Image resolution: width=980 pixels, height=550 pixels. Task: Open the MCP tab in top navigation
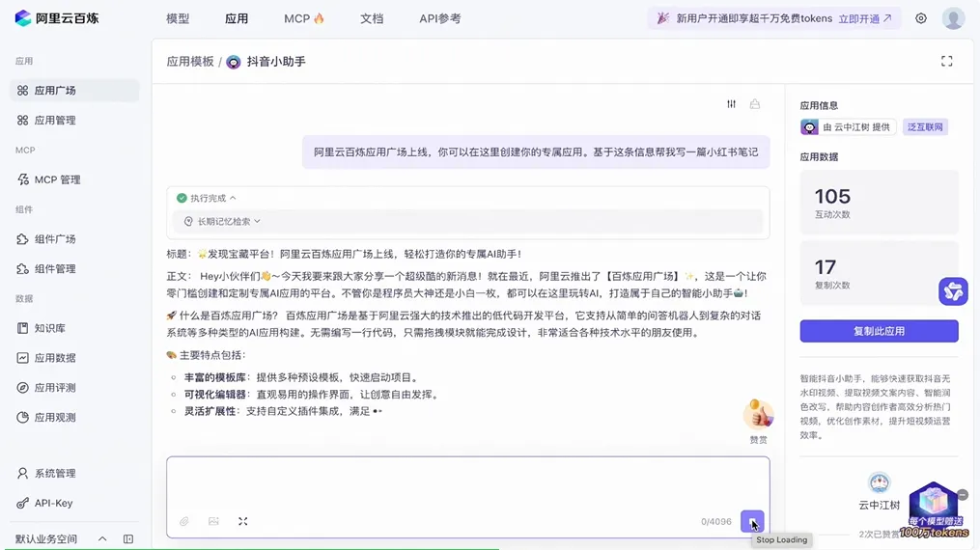click(304, 18)
